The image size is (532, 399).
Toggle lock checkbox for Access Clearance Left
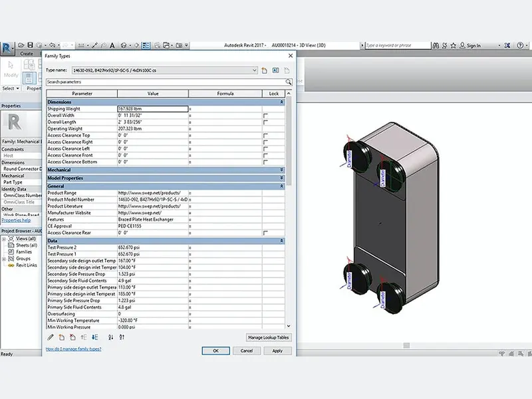tap(265, 148)
